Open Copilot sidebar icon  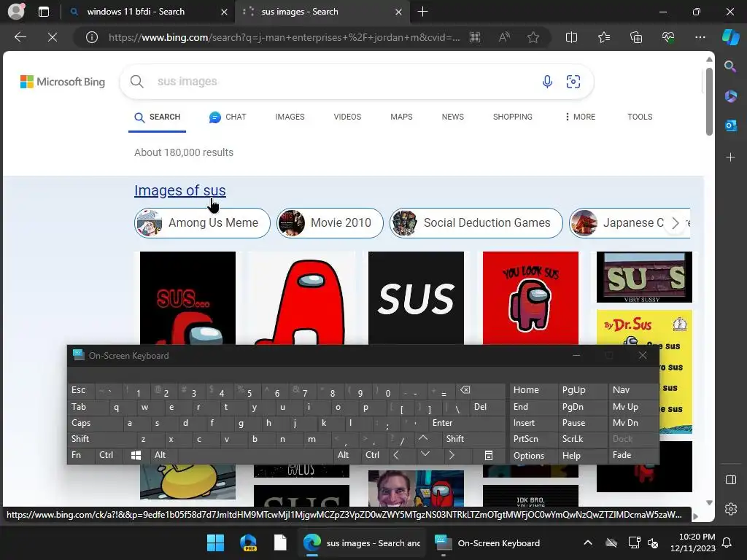click(x=730, y=37)
